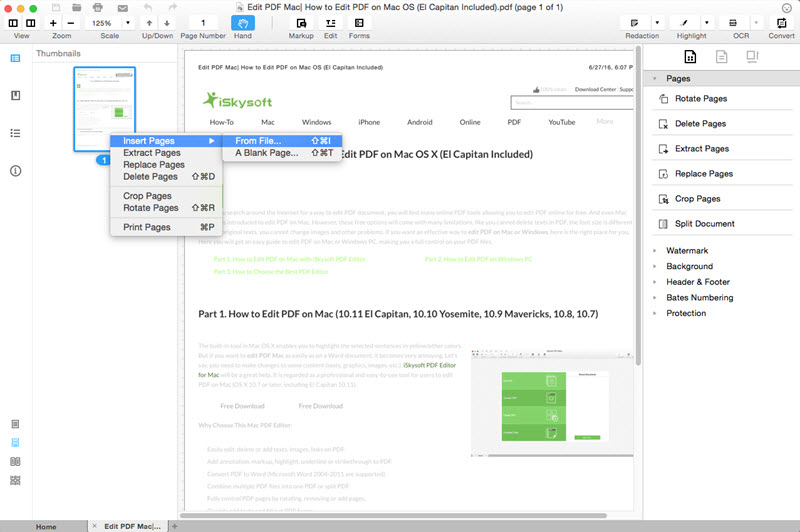
Task: Open the scale percentage dropdown
Action: pyautogui.click(x=128, y=23)
